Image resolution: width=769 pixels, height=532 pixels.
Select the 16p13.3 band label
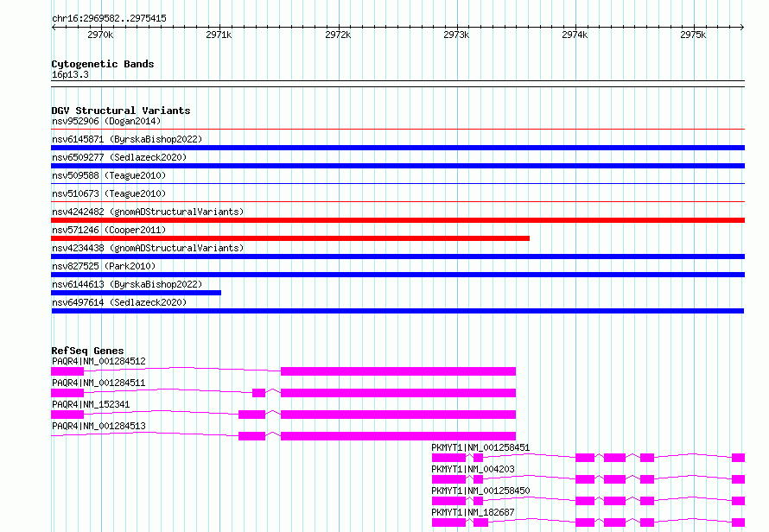(x=70, y=74)
